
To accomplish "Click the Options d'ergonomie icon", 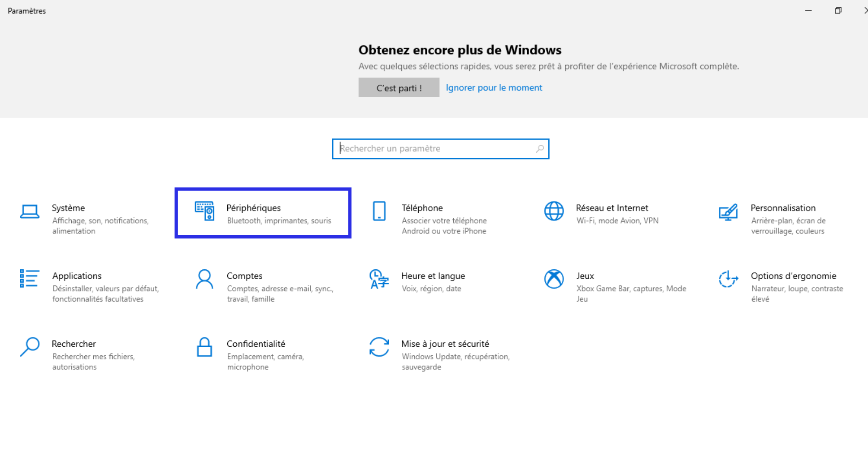I will pyautogui.click(x=728, y=279).
